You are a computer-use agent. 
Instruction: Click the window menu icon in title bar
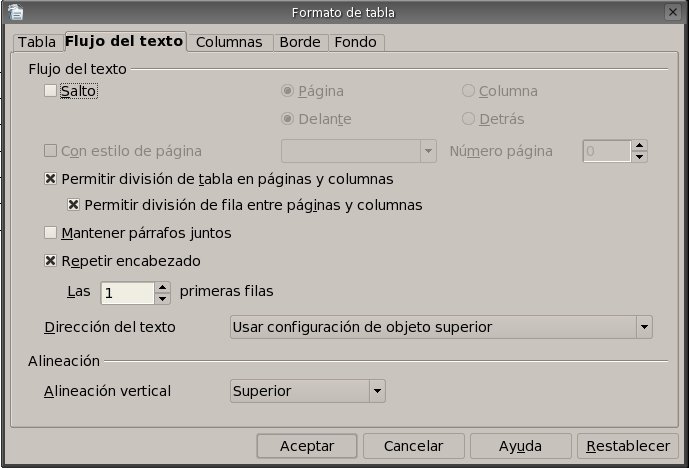click(14, 12)
